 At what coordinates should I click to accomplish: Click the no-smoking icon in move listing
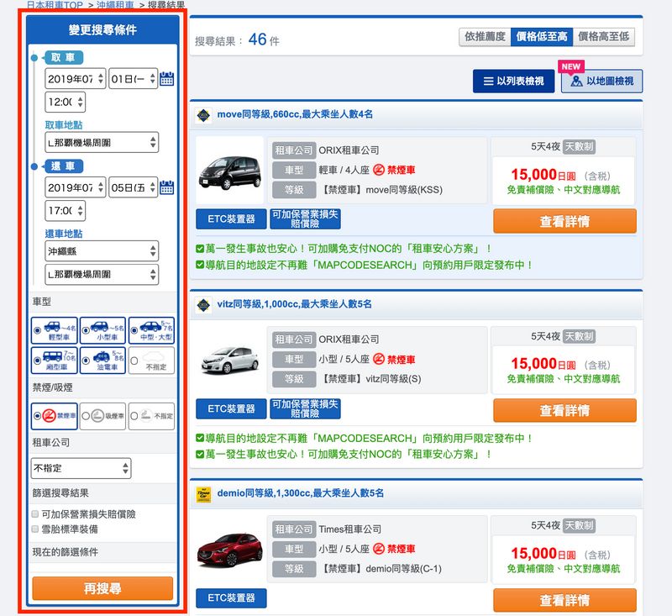point(379,171)
